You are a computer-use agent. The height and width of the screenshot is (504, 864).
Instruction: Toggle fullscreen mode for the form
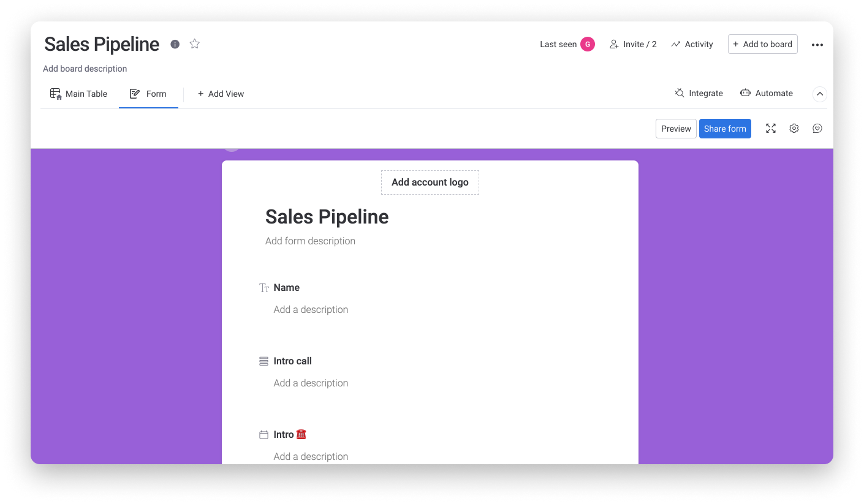(x=771, y=129)
